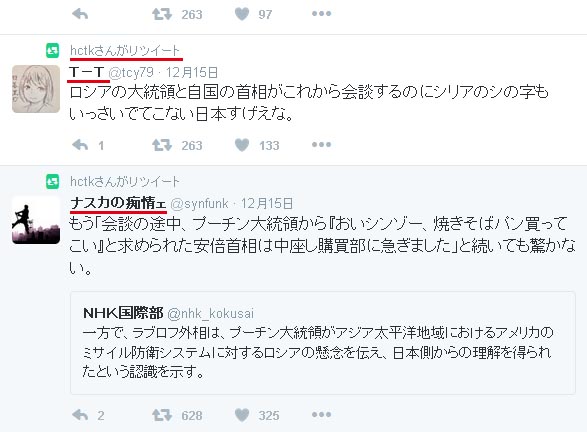Screen dimensions: 587x432
Task: Click retweet indicator icon beside second hctkさんがリツイート
Action: pos(52,182)
